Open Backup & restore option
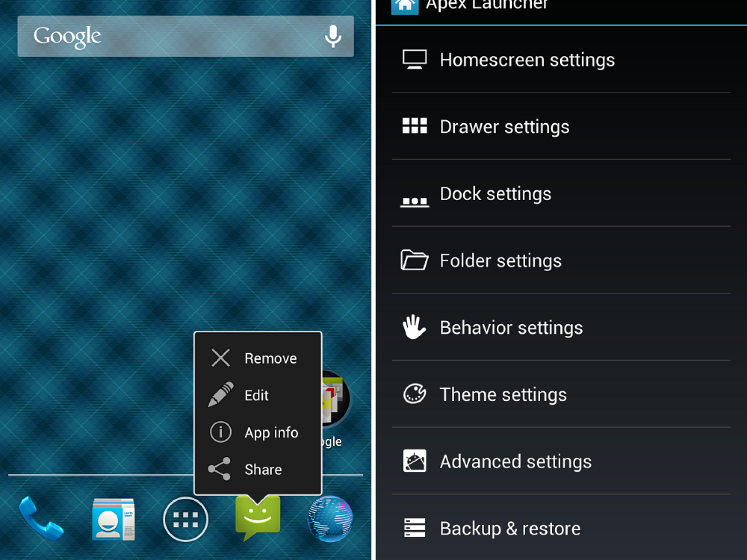 (x=510, y=528)
